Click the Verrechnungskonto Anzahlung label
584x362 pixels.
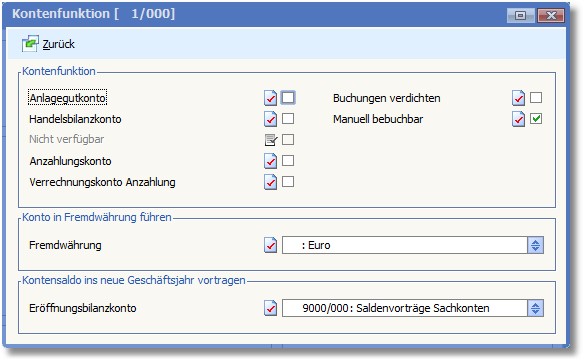(102, 182)
